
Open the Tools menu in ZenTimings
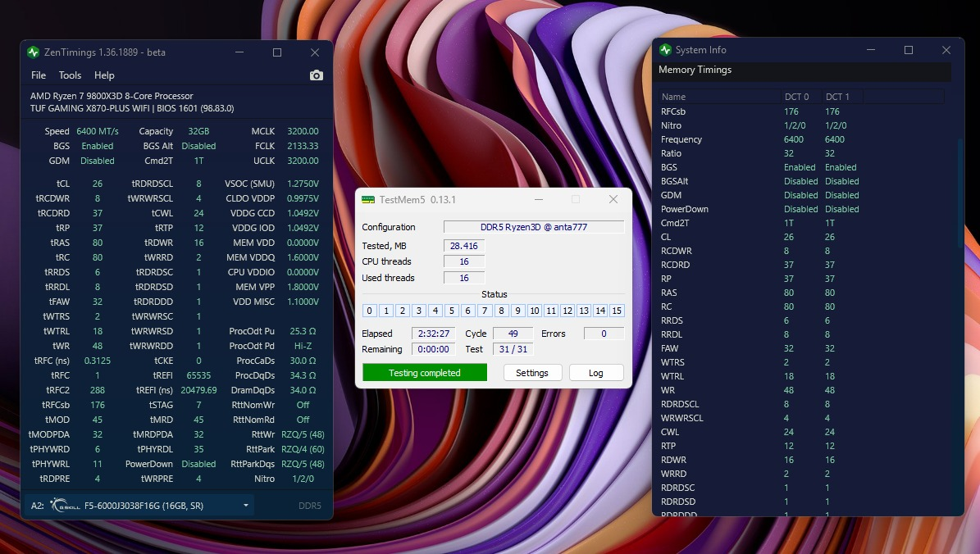point(70,75)
